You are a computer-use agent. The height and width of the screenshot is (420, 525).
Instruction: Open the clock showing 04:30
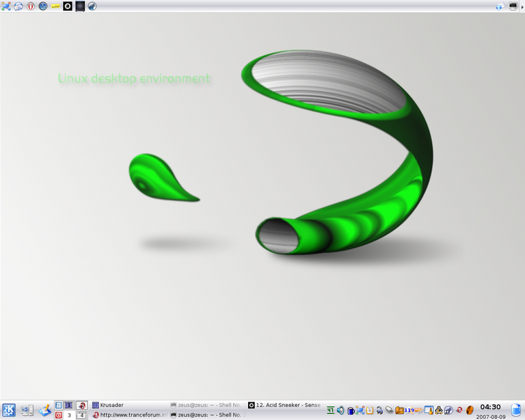(x=490, y=407)
